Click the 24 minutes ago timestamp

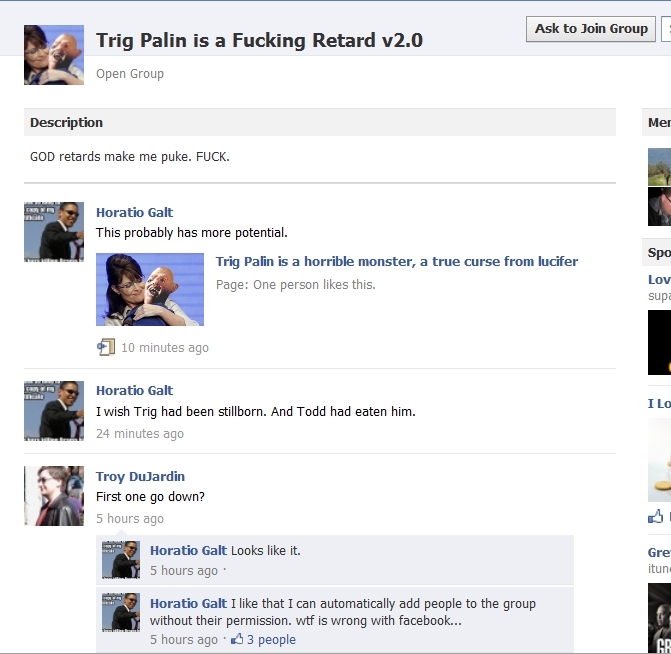tap(140, 434)
